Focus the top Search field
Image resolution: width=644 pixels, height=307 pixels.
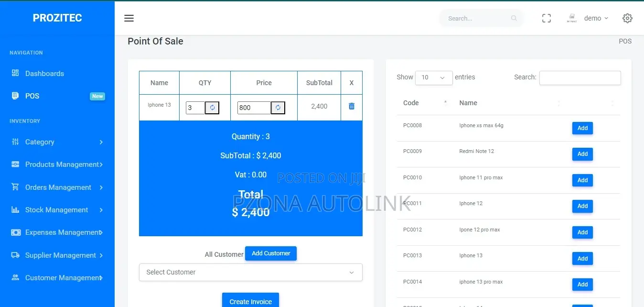[x=478, y=18]
